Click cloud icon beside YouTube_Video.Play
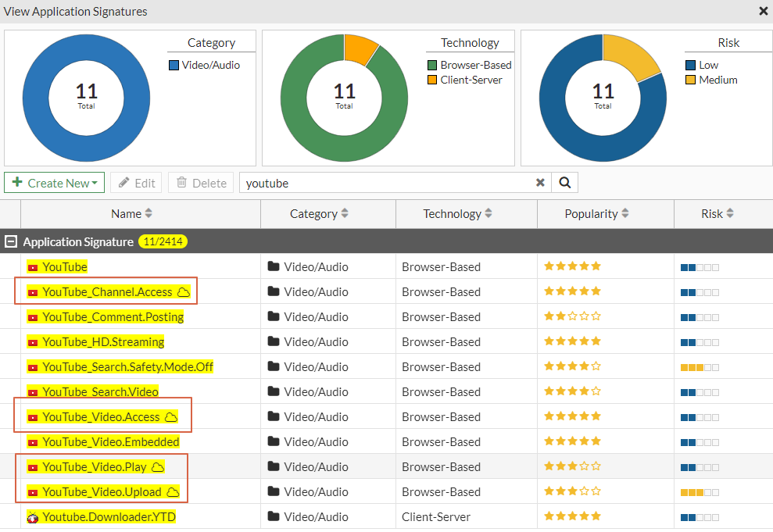 pyautogui.click(x=158, y=467)
